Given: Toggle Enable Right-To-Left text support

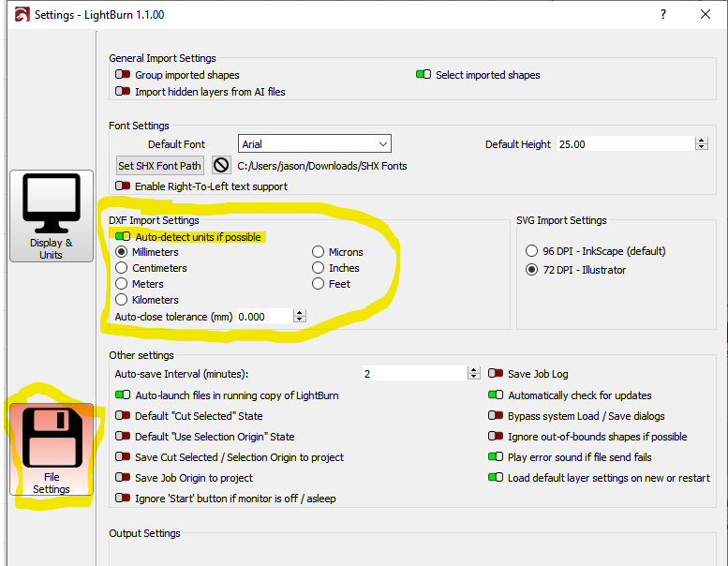Looking at the screenshot, I should (123, 186).
